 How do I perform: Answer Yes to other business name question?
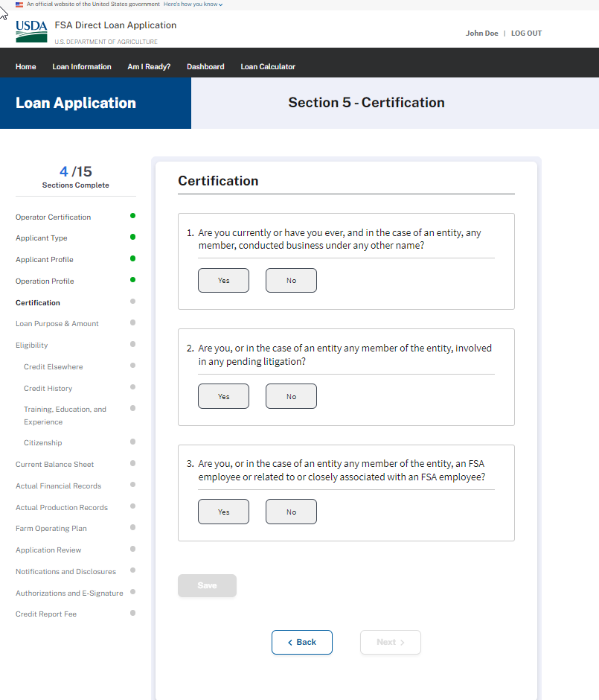click(223, 281)
